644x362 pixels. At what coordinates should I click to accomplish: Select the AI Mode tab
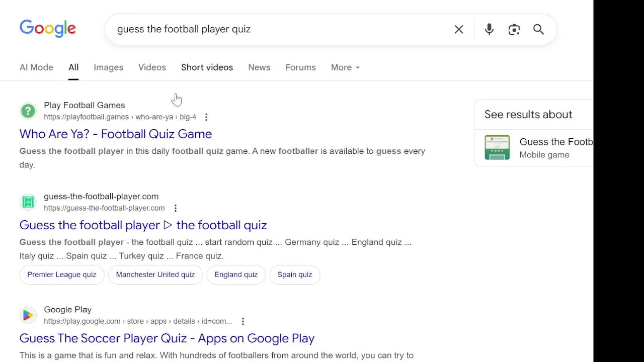[x=36, y=67]
